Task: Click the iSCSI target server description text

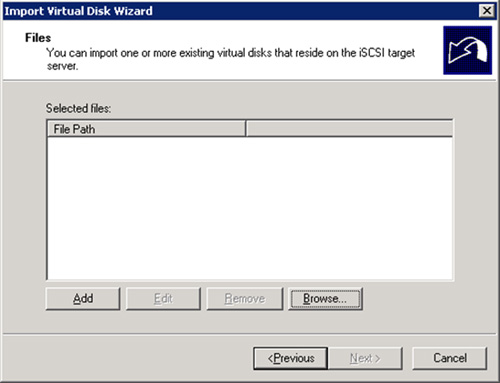Action: pyautogui.click(x=230, y=59)
